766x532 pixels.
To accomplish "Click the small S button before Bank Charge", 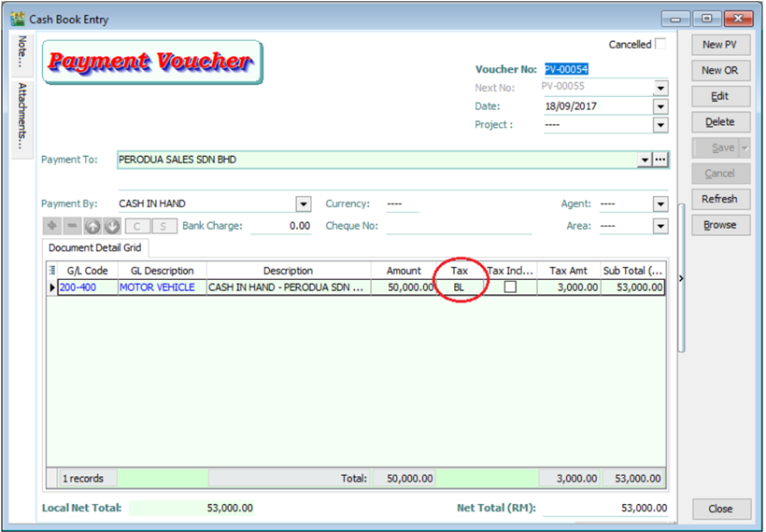I will [163, 226].
